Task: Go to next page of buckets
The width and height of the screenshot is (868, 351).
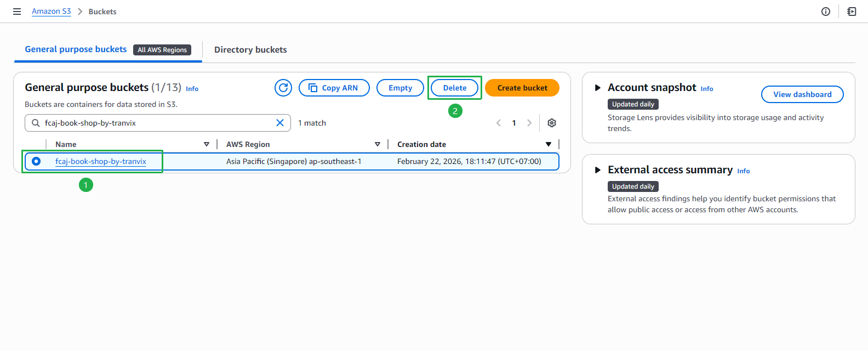Action: click(529, 123)
